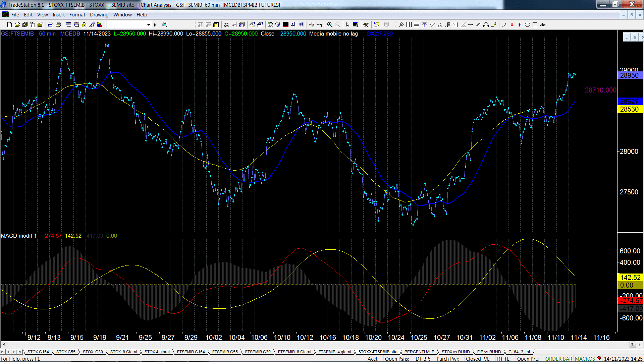Switch to candlestick chart type icon
Viewport: 644px width, 362px height.
[301, 24]
